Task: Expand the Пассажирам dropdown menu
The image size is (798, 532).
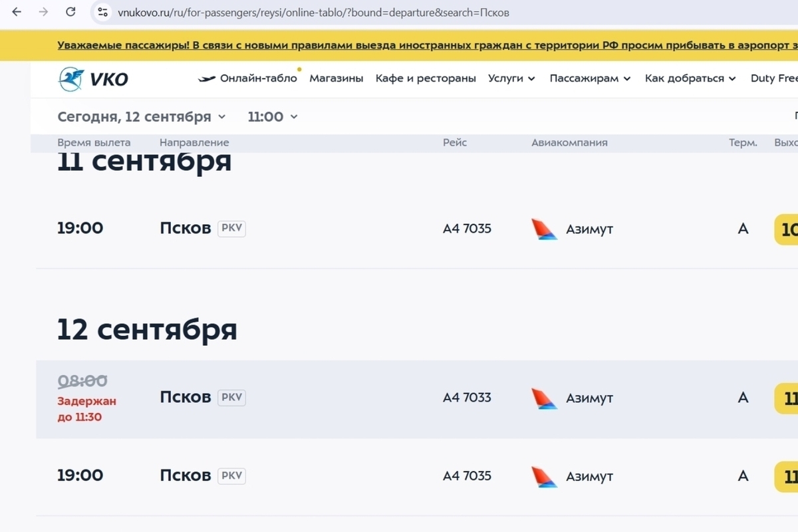Action: coord(590,78)
